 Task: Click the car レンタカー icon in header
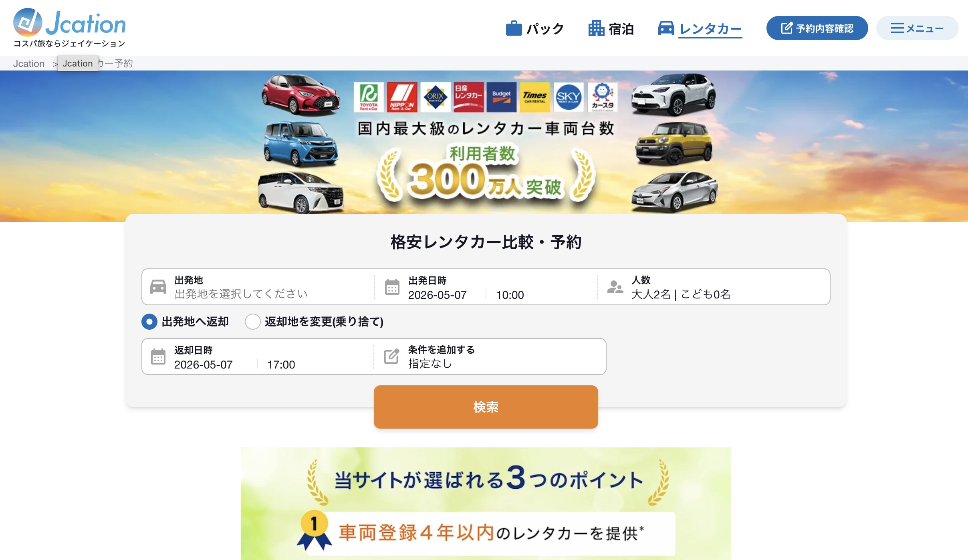pyautogui.click(x=666, y=28)
